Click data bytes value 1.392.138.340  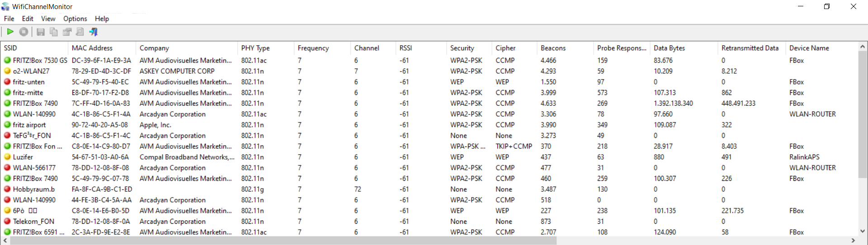[x=673, y=104]
